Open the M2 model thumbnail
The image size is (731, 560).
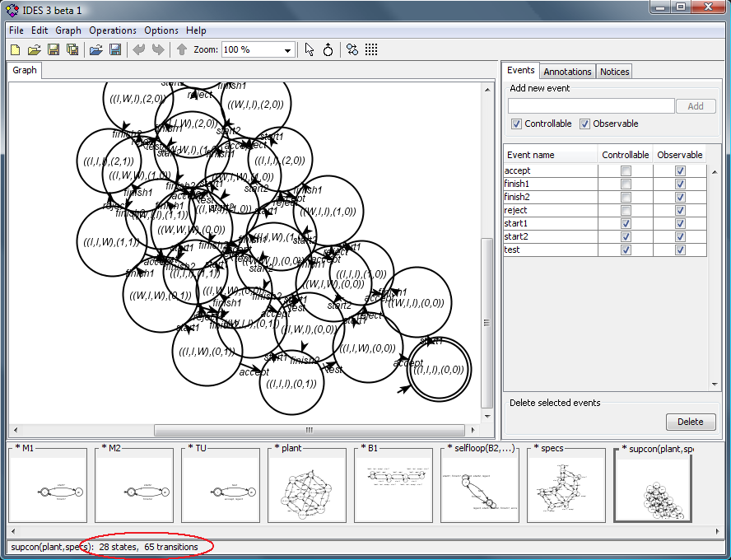(x=134, y=483)
